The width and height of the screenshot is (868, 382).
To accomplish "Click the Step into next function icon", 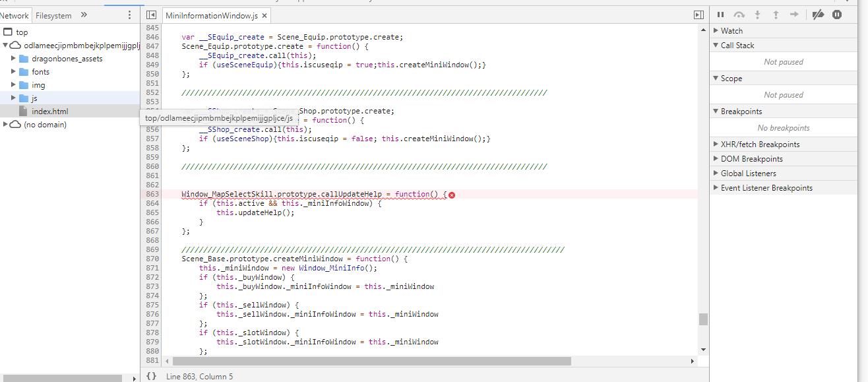I will [757, 15].
